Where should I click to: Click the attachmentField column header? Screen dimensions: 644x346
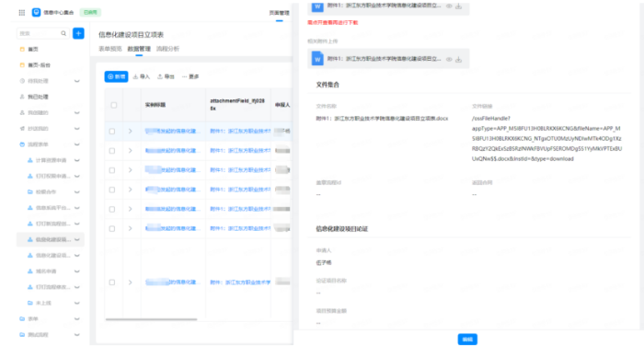coord(237,105)
